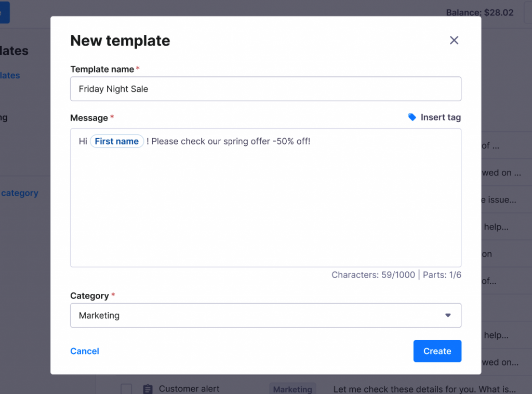
Task: Click the Cancel link
Action: click(x=85, y=351)
